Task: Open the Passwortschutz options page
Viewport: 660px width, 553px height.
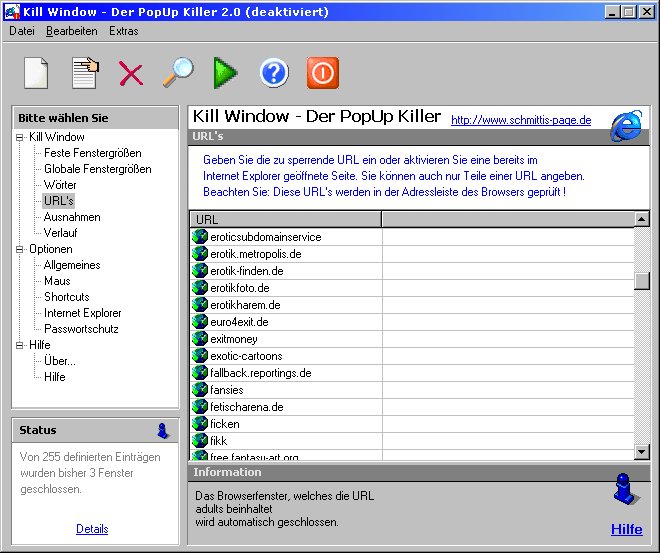Action: pyautogui.click(x=81, y=329)
